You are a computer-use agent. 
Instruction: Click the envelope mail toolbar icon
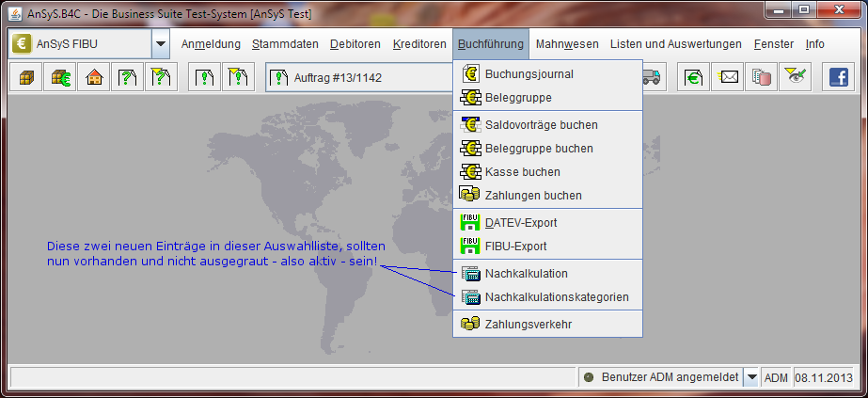[728, 77]
